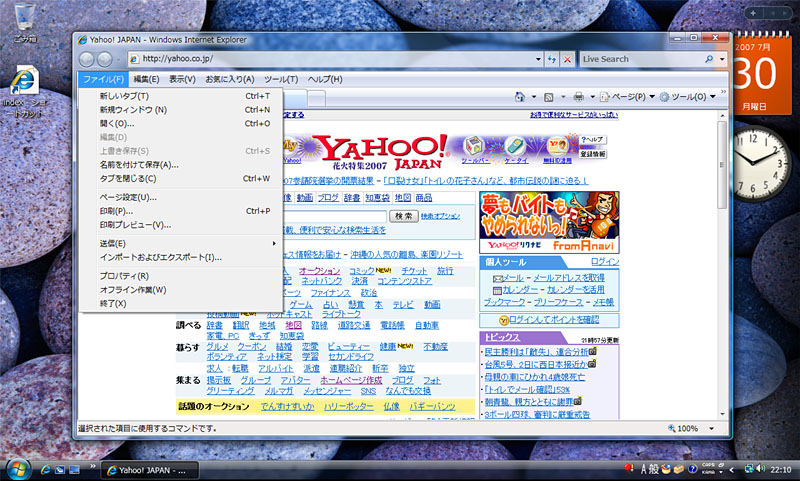Click Switch between windows Quick Launch icon
Image resolution: width=800 pixels, height=481 pixels.
60,469
